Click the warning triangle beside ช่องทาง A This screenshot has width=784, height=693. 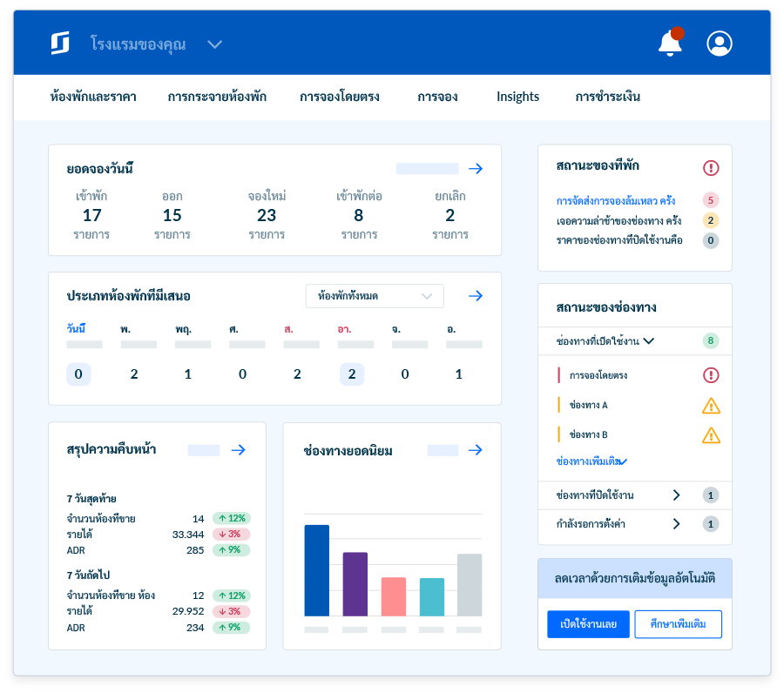710,406
